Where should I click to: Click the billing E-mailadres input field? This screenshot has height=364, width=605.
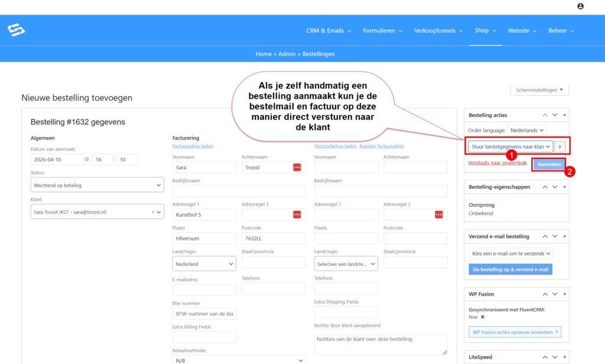point(204,290)
